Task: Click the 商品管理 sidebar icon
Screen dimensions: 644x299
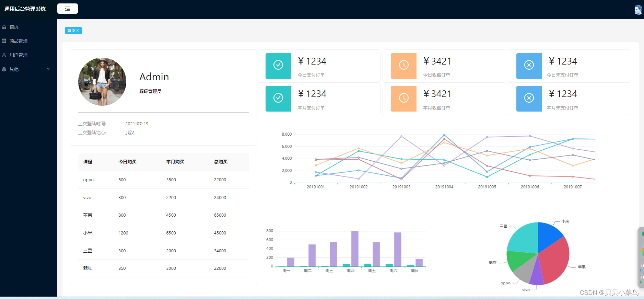Action: (4, 41)
